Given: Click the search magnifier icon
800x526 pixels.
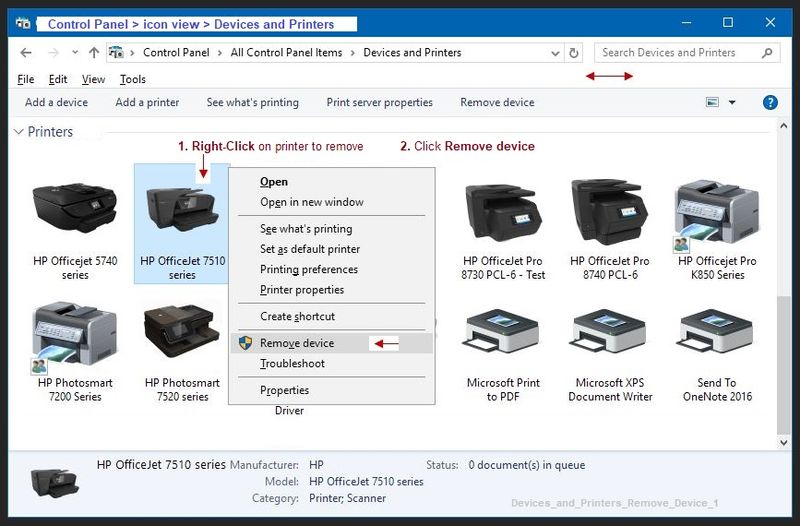Looking at the screenshot, I should (767, 53).
